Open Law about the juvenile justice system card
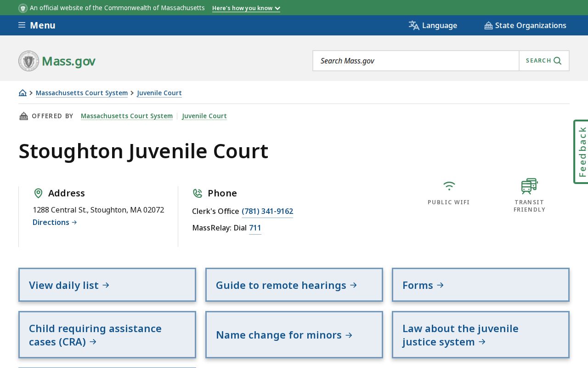 coord(481,334)
